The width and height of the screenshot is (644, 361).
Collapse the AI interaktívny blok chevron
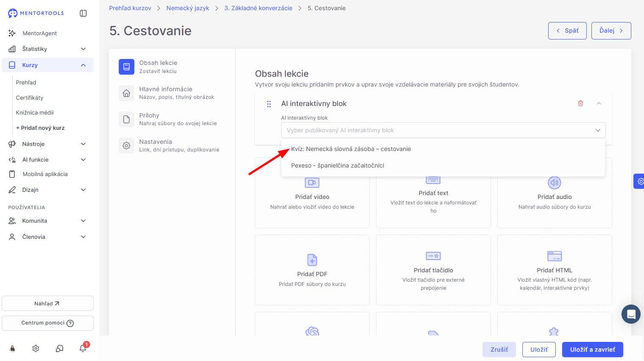tap(599, 104)
